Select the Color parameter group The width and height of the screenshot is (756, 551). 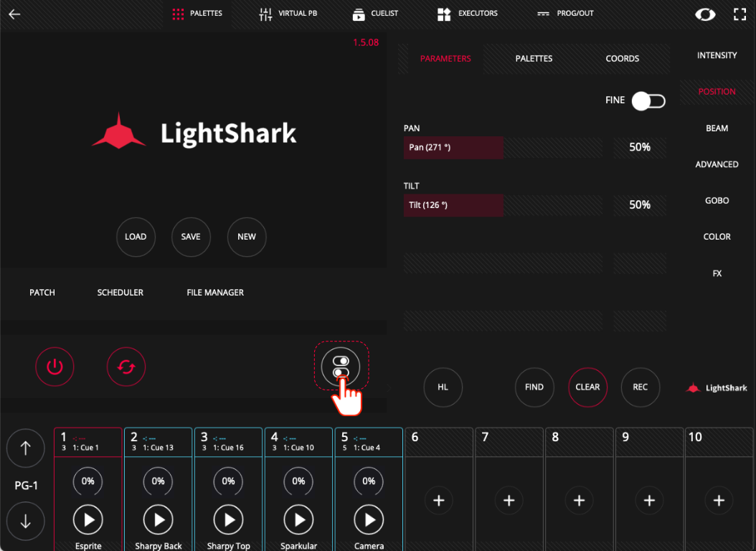tap(717, 237)
